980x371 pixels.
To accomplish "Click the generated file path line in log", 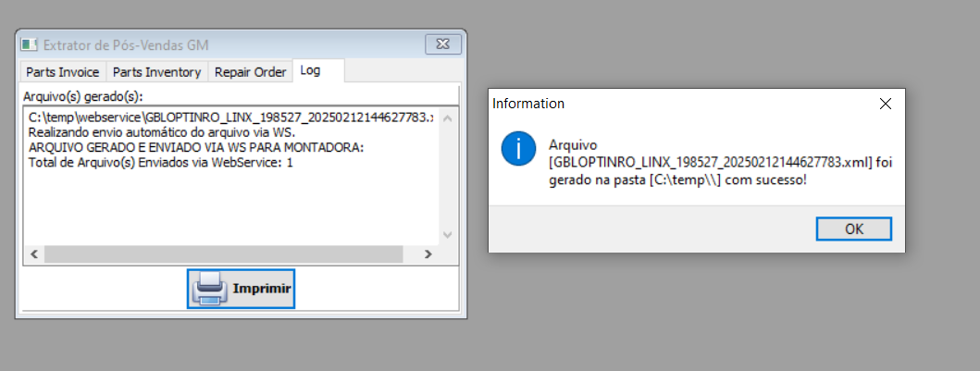I will (x=231, y=117).
